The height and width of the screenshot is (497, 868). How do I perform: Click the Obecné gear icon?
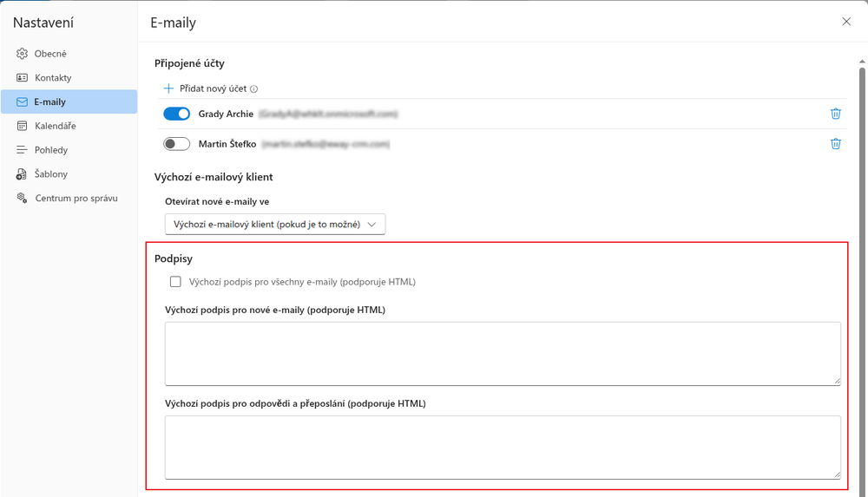(22, 54)
